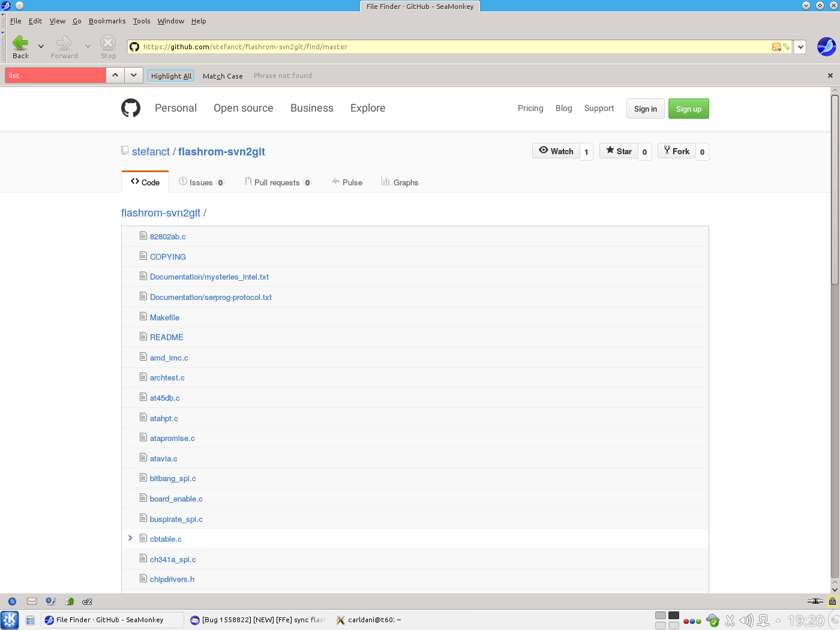Click the GitHub Octocat logo
The width and height of the screenshot is (840, 630).
click(x=131, y=108)
